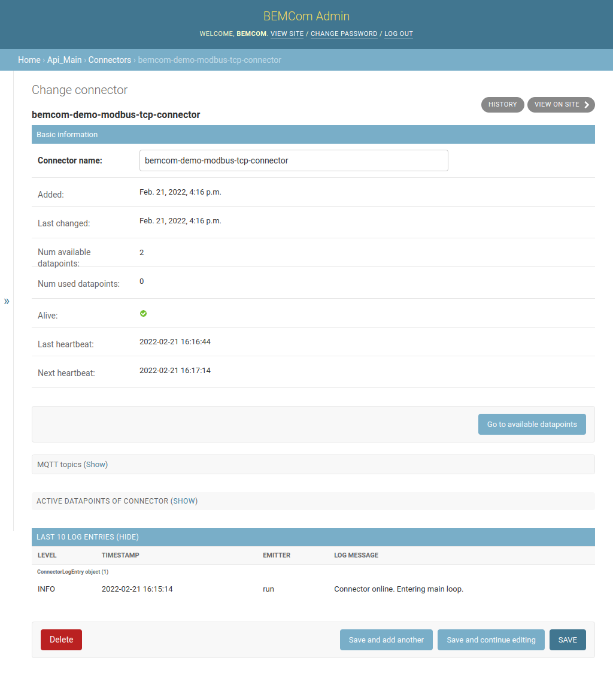Click the TIMESTAMP column header
The width and height of the screenshot is (613, 700).
tap(120, 555)
